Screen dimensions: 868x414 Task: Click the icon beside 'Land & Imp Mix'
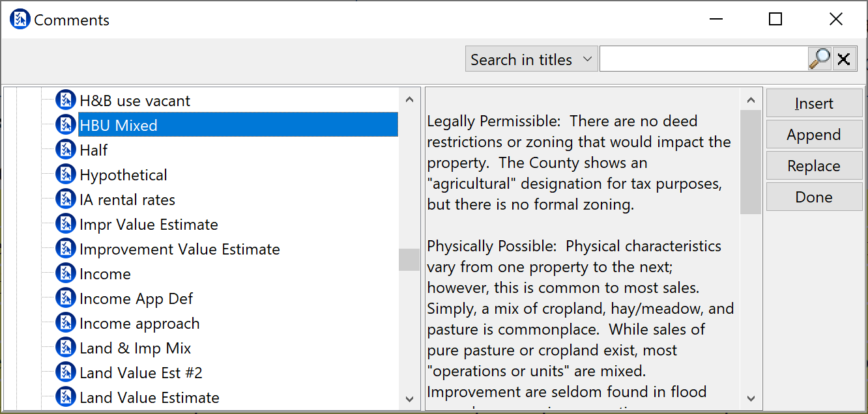(66, 348)
